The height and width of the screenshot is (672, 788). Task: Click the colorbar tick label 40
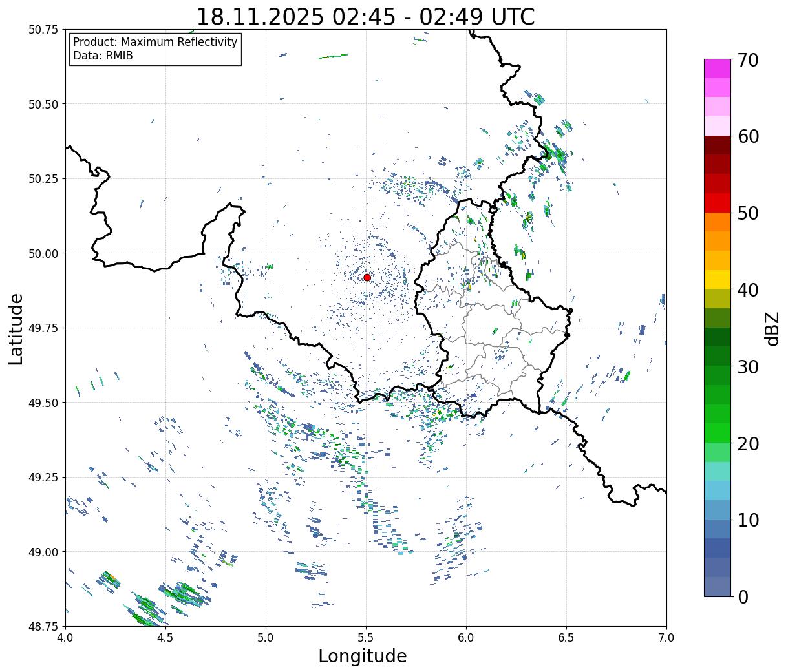(748, 290)
